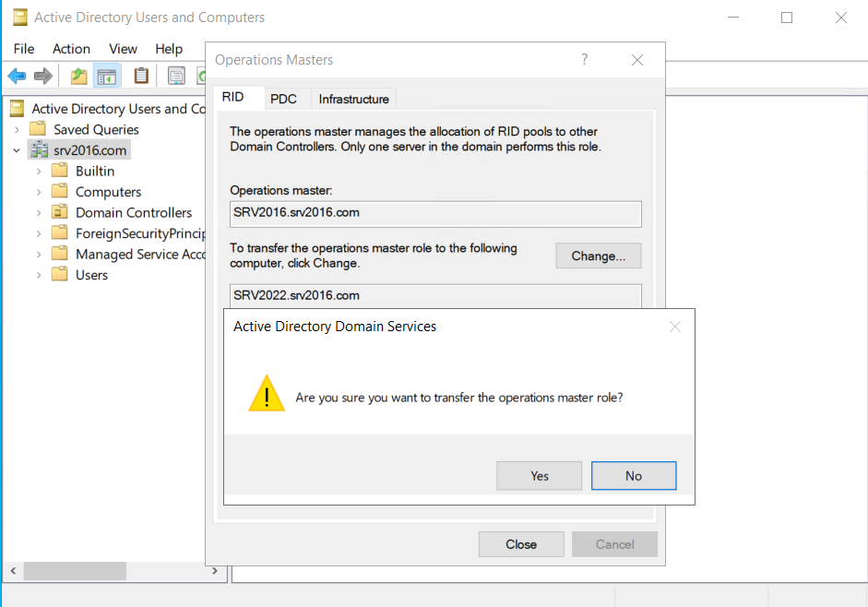Close the Operations Masters dialog with X
Image resolution: width=868 pixels, height=607 pixels.
click(x=637, y=60)
